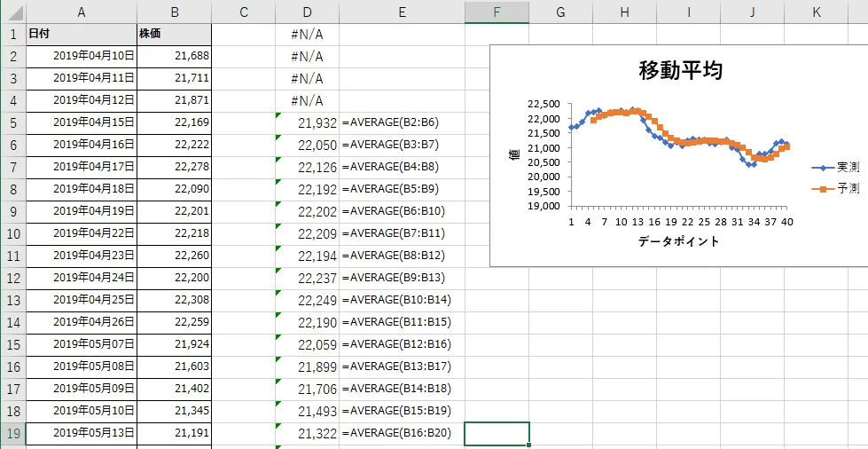Click the 日付 header cell
The image size is (868, 449).
tap(82, 34)
